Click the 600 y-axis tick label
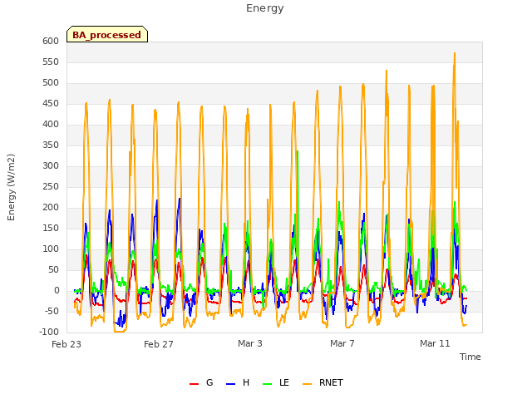This screenshot has height=399, width=532. (51, 41)
